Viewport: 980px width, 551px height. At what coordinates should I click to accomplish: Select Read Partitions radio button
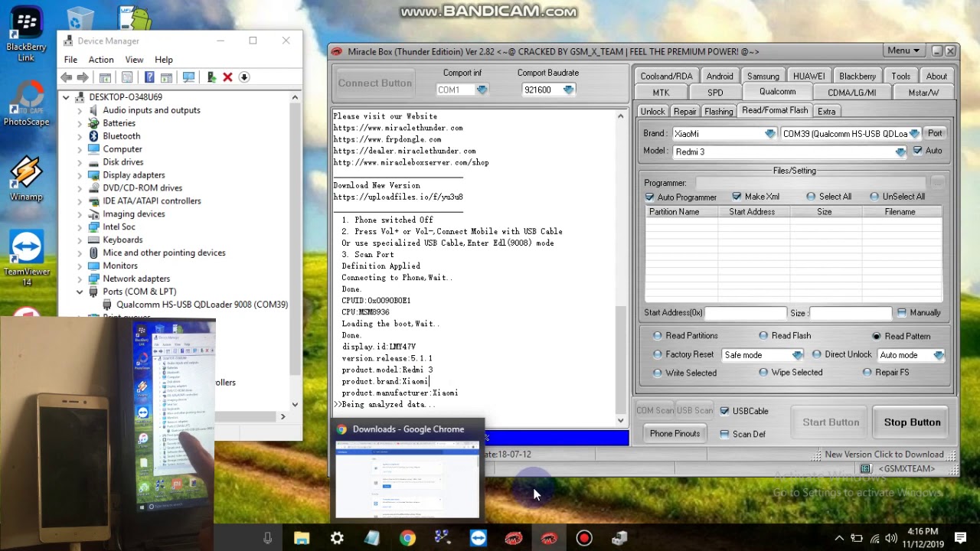click(x=658, y=336)
